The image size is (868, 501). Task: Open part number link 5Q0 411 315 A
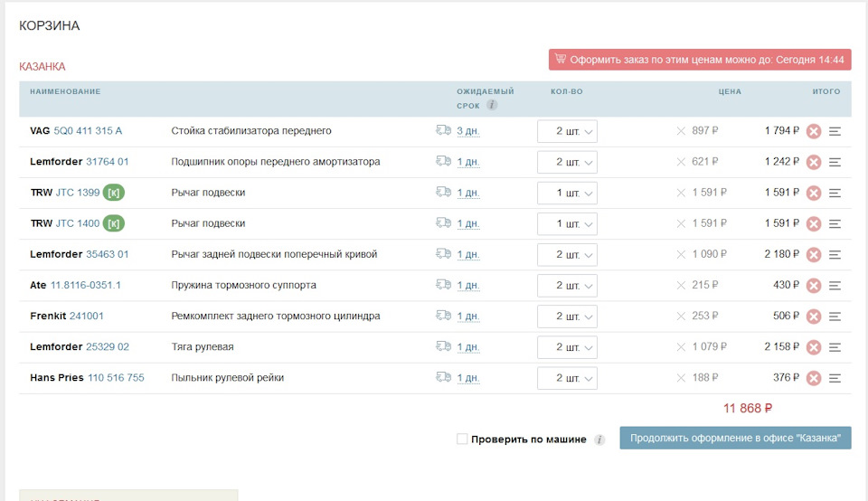click(x=88, y=130)
